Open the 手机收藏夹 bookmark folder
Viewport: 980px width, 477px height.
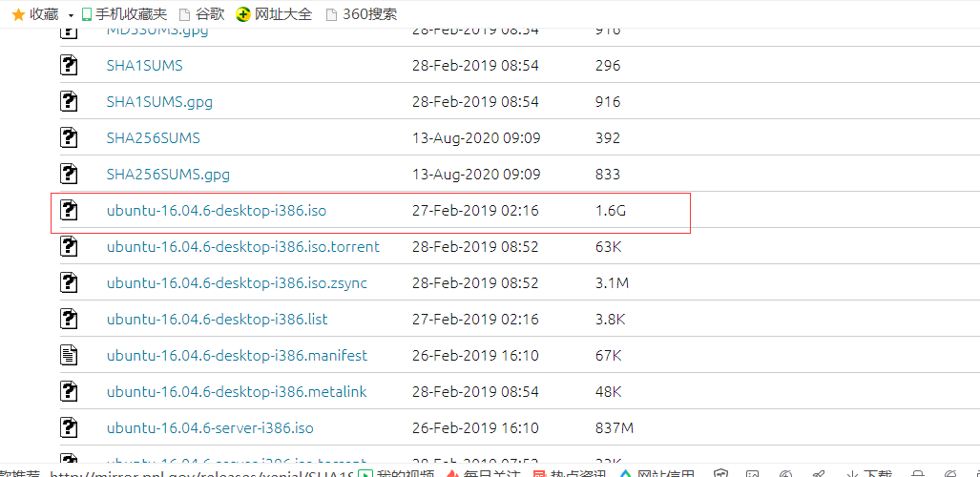(x=124, y=13)
